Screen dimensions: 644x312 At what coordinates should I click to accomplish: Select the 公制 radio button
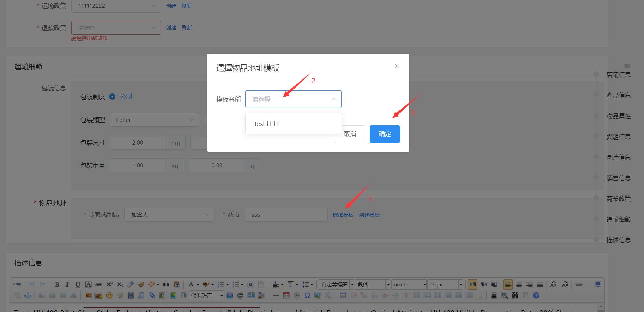tap(112, 97)
